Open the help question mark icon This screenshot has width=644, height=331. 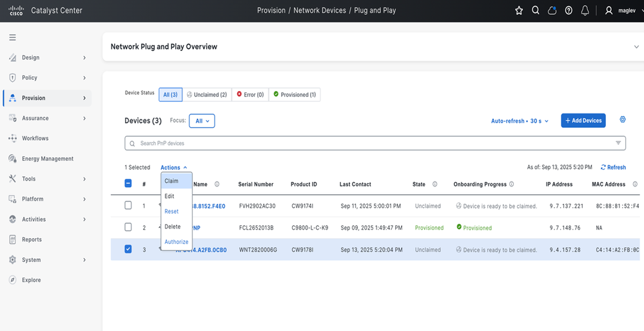tap(569, 11)
